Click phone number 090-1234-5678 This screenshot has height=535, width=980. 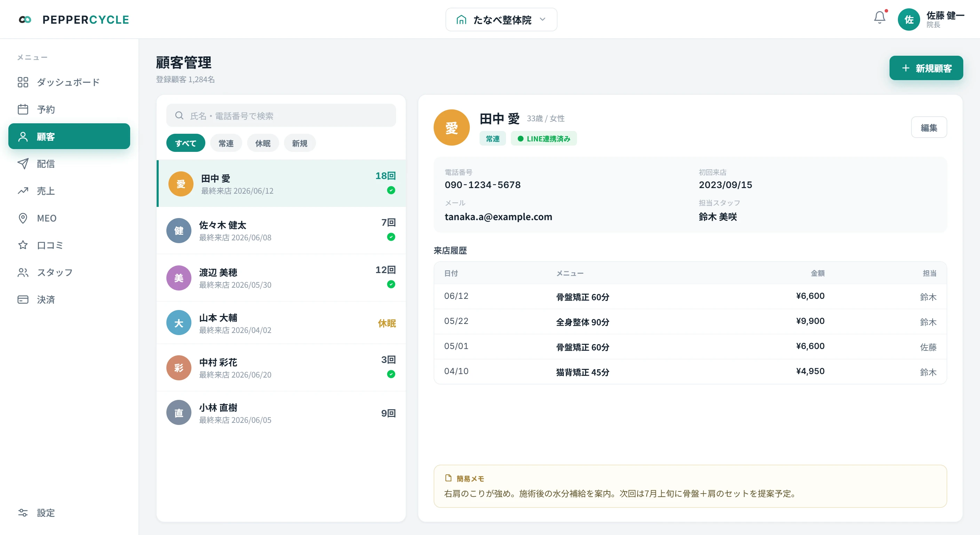(482, 185)
